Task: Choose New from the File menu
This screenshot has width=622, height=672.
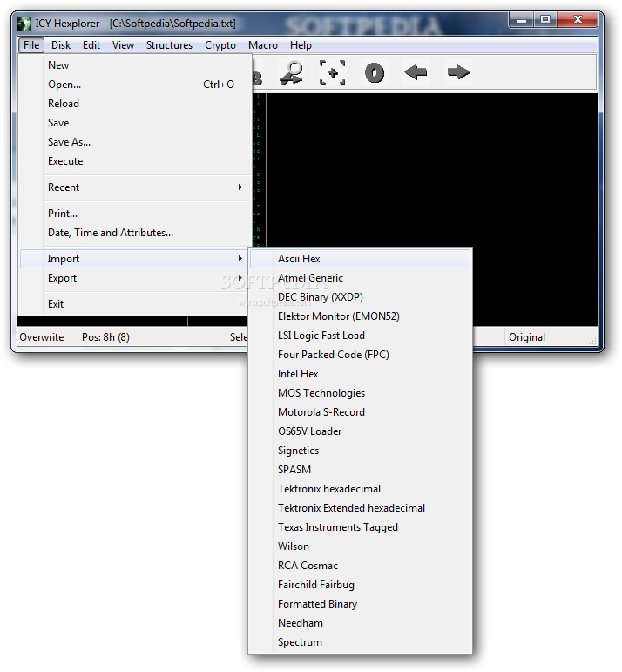Action: pyautogui.click(x=135, y=65)
